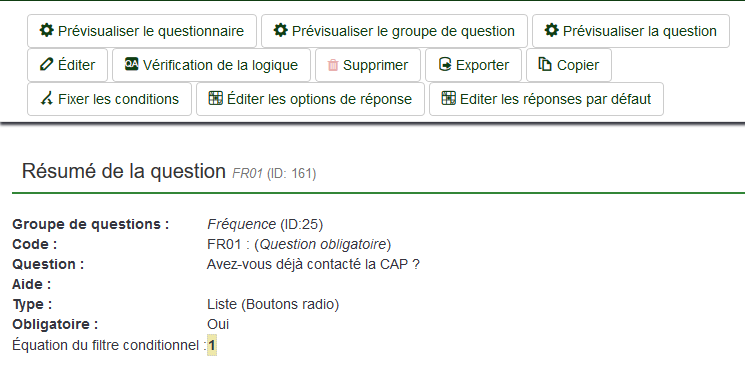Click the highlighted filter equation value 1

point(212,345)
